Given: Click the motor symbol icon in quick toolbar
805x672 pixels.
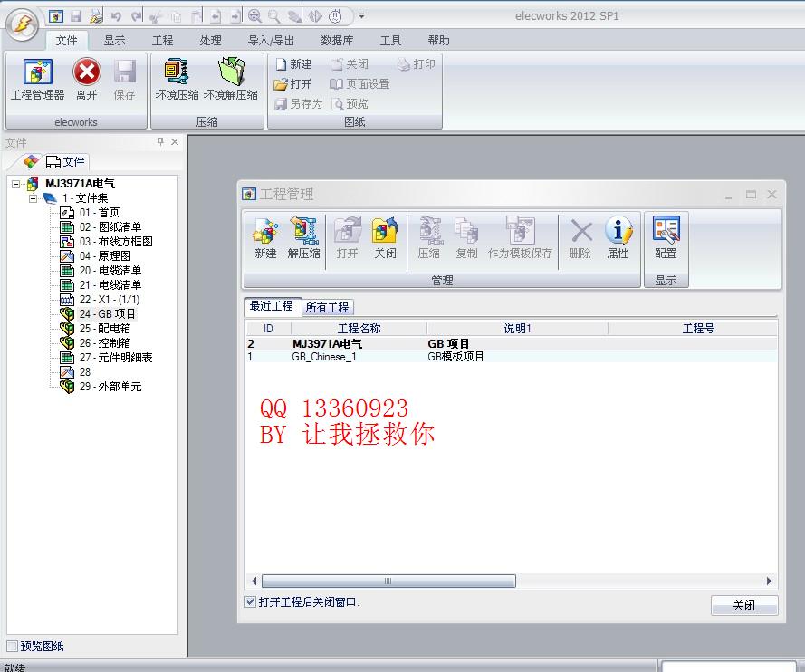Looking at the screenshot, I should click(x=335, y=16).
